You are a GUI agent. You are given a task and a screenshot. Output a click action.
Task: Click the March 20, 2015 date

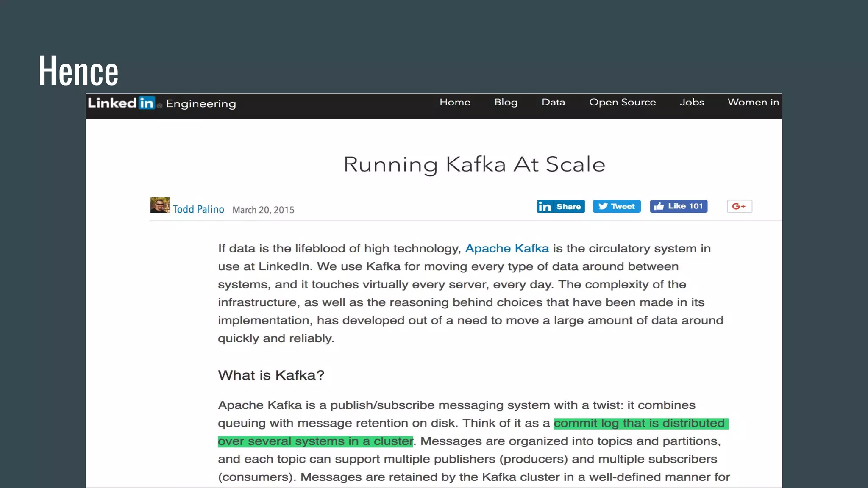pyautogui.click(x=263, y=210)
